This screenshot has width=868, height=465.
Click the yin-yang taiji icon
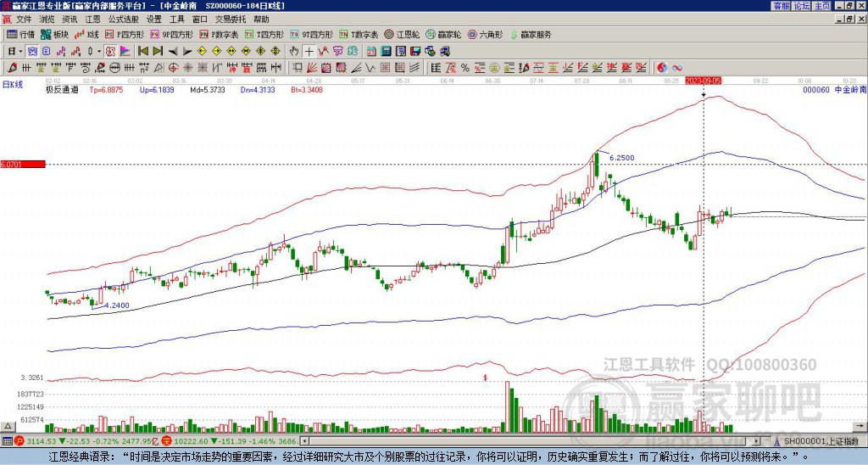point(661,68)
